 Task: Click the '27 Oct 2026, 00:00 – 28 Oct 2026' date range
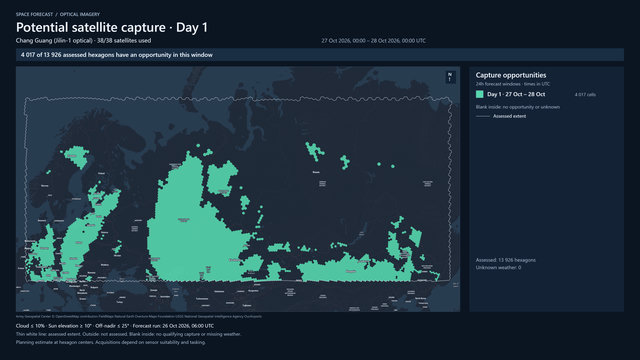[373, 41]
